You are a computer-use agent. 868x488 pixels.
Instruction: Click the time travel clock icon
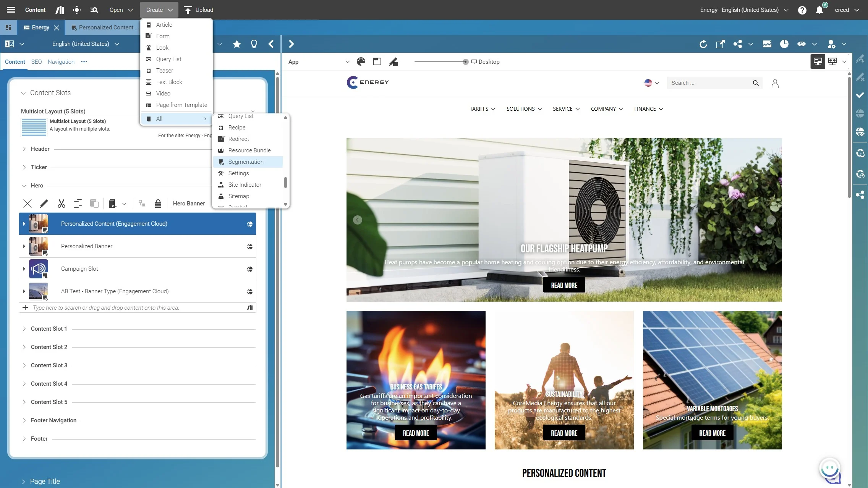pyautogui.click(x=784, y=44)
